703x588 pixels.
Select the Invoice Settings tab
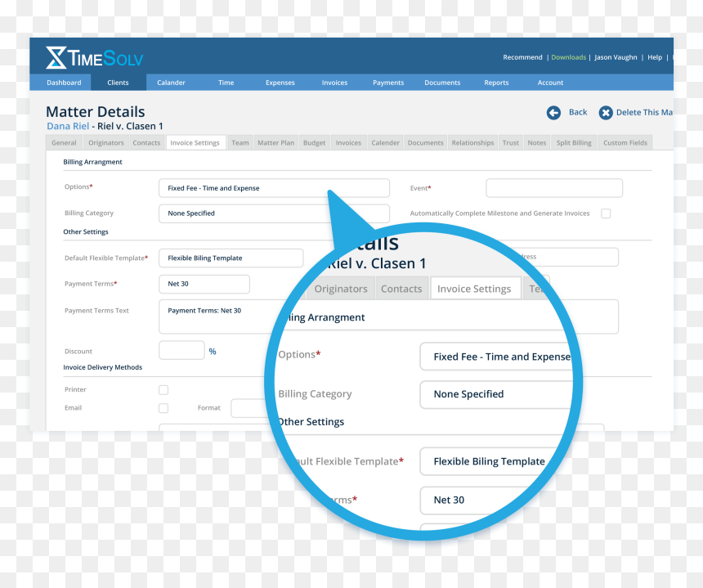[195, 142]
